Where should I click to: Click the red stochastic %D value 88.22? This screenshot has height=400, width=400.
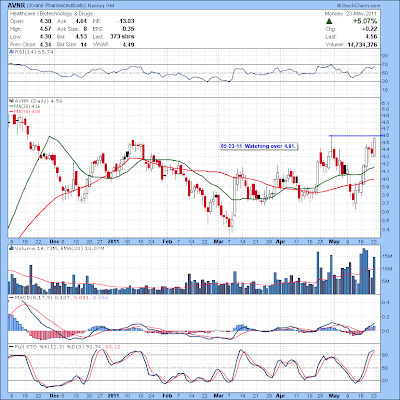112,347
